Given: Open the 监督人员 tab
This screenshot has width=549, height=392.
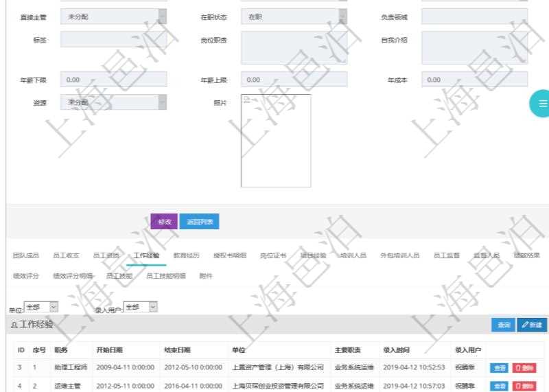Looking at the screenshot, I should coord(487,255).
